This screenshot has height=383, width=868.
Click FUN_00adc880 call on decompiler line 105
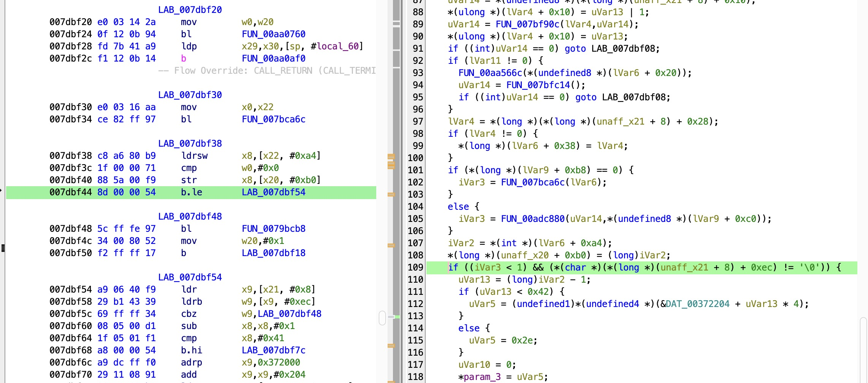(533, 218)
